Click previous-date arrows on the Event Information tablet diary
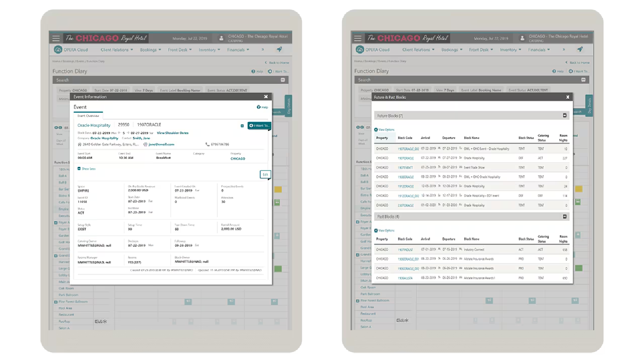Image resolution: width=644 pixels, height=362 pixels. pyautogui.click(x=58, y=128)
